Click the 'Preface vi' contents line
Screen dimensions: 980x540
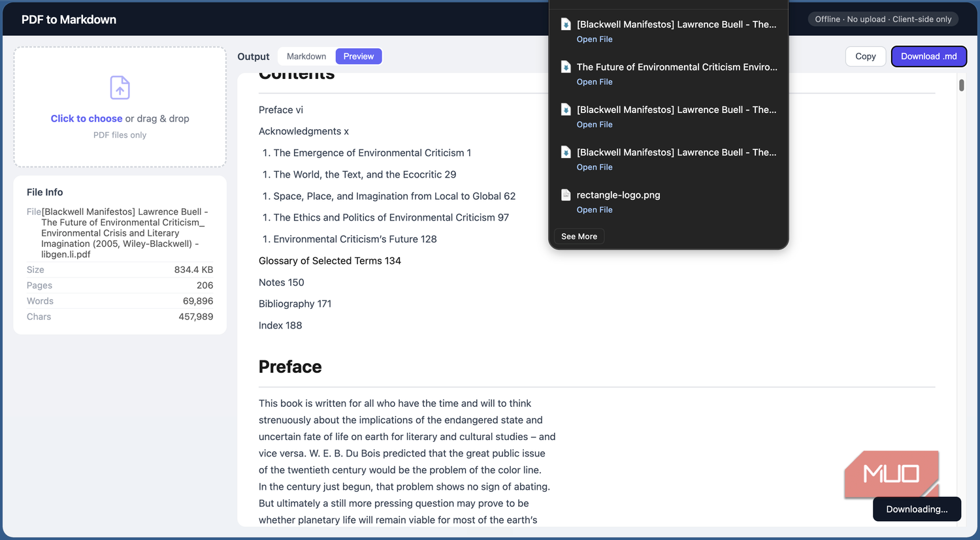281,110
